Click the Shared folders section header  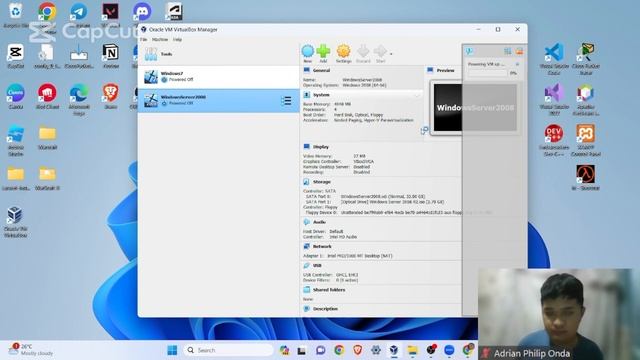click(329, 290)
